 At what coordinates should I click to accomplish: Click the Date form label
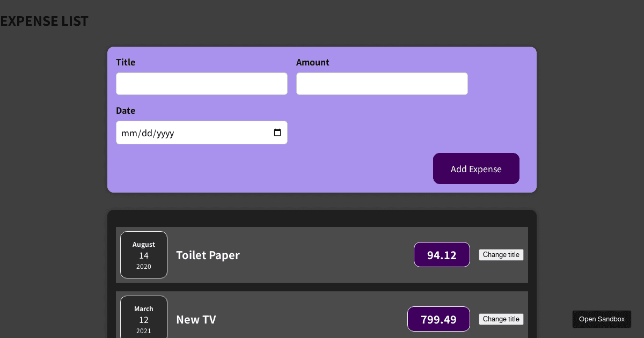126,111
